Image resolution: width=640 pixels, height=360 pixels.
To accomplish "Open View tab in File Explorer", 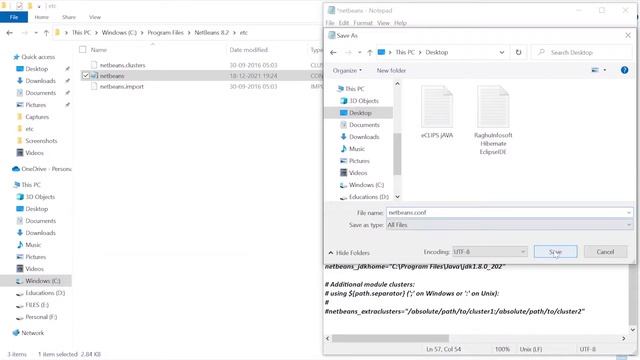I will [95, 17].
